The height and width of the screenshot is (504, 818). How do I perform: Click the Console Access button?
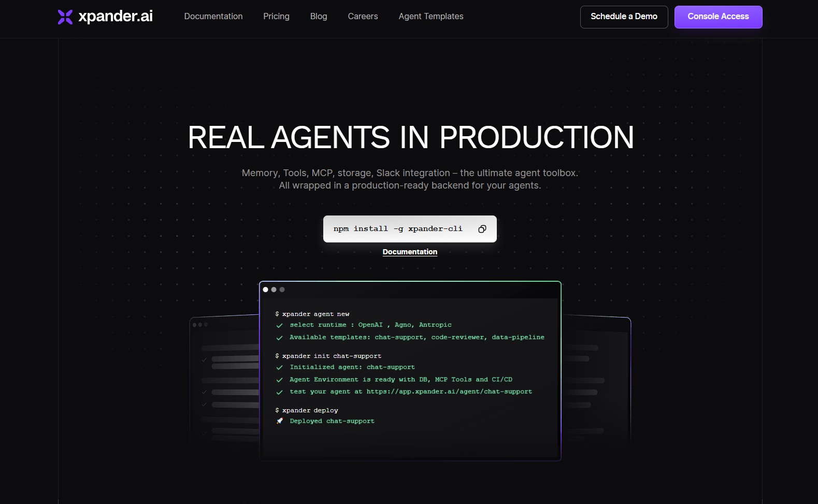click(x=718, y=17)
